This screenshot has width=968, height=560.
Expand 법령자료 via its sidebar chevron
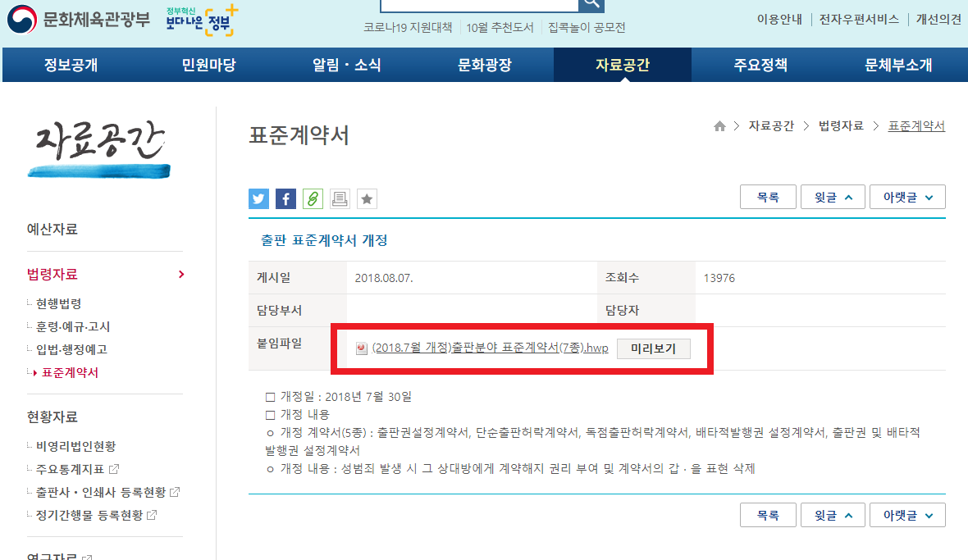pos(181,275)
